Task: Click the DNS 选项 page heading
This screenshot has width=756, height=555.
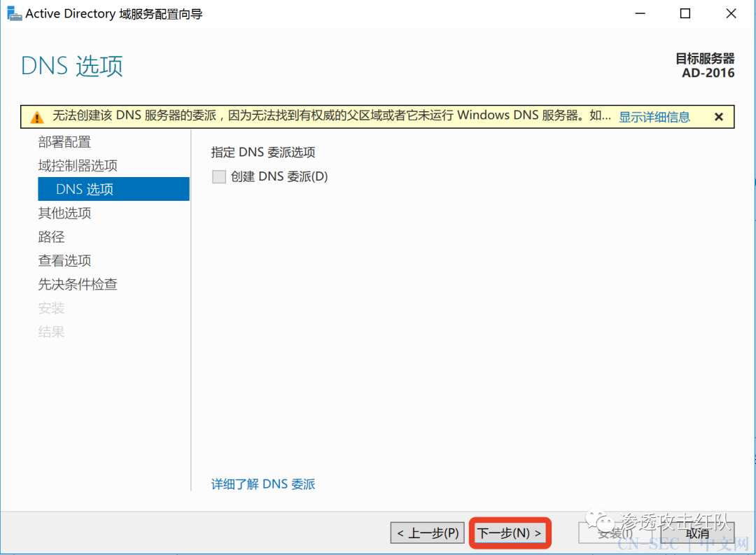Action: coord(72,66)
